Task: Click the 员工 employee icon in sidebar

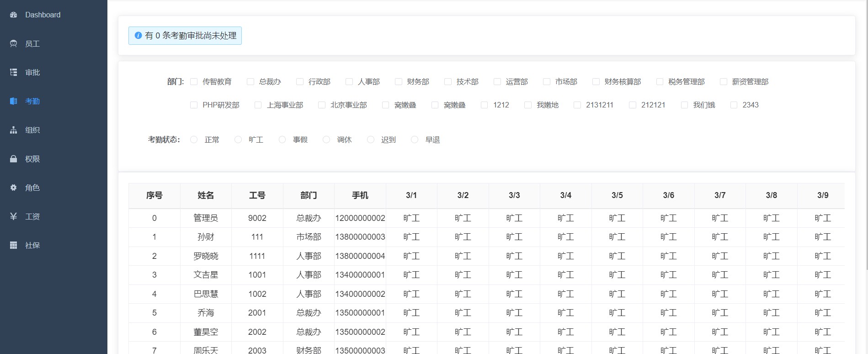Action: [x=14, y=43]
